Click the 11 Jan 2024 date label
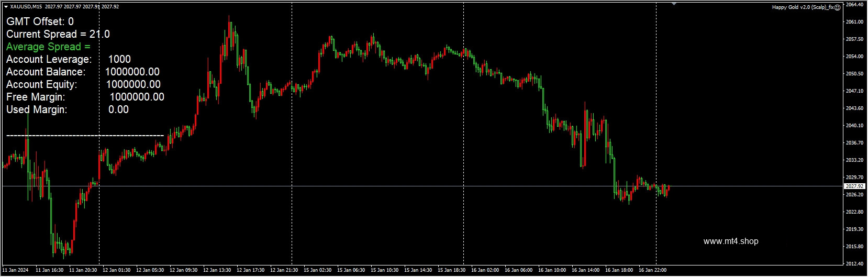Screen dimensions: 868x277 [15, 270]
